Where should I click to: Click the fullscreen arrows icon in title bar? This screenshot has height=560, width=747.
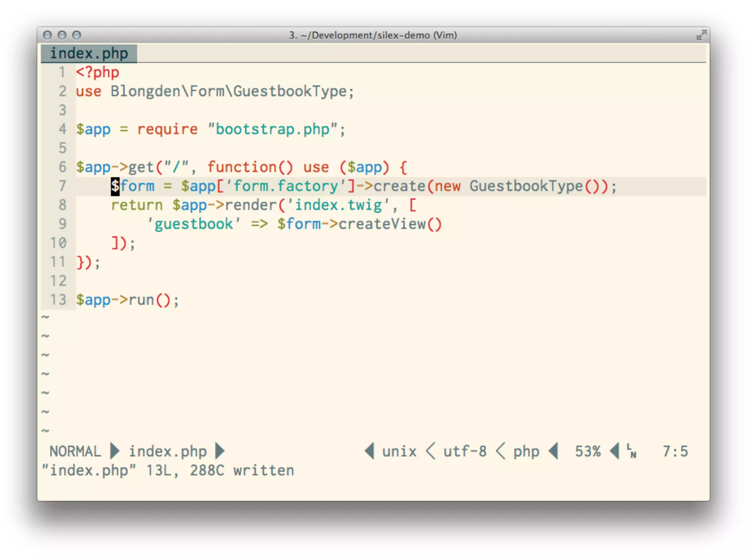coord(701,35)
